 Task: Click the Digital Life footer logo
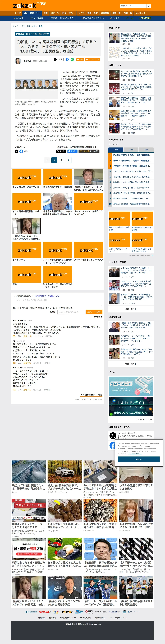tap(115, 612)
